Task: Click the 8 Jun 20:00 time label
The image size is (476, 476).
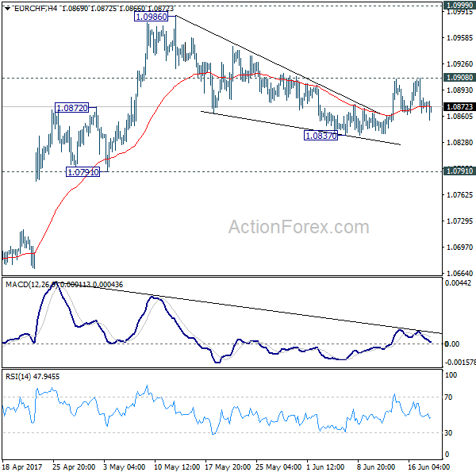Action: [376, 466]
